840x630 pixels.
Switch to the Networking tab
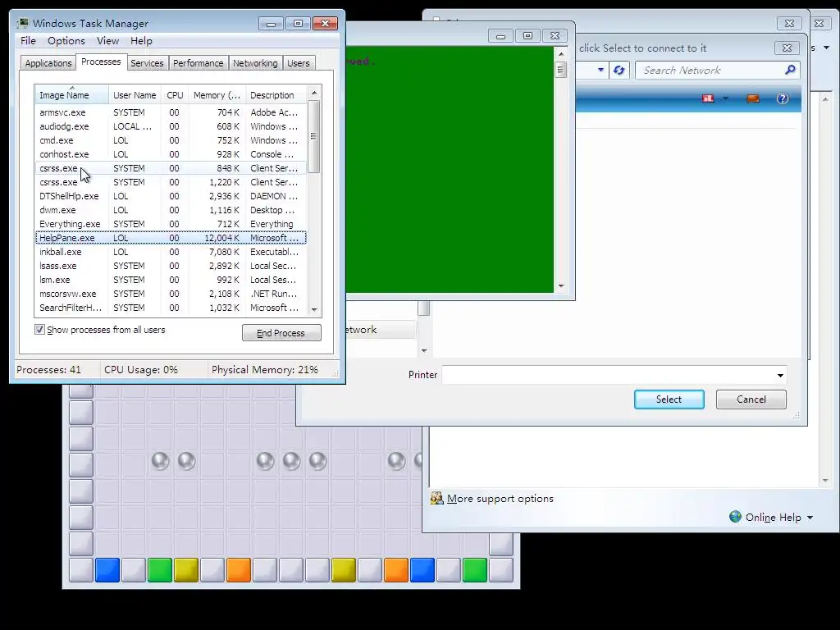tap(255, 63)
